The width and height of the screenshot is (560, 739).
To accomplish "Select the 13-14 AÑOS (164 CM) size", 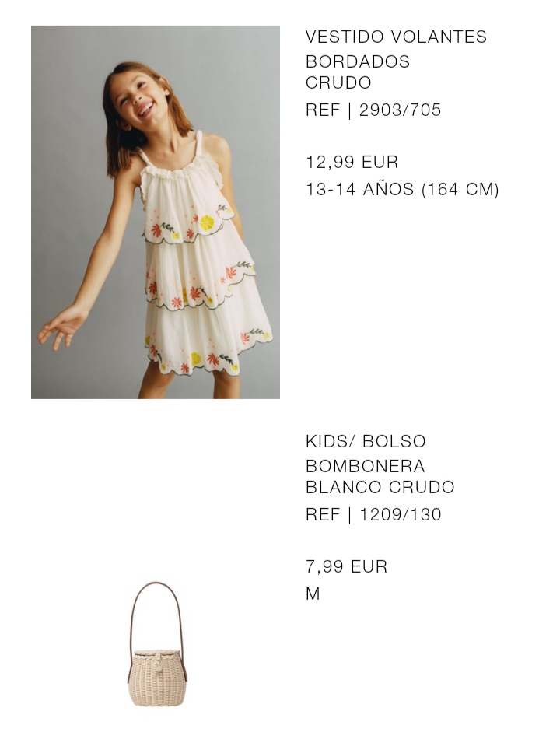I will [x=402, y=190].
